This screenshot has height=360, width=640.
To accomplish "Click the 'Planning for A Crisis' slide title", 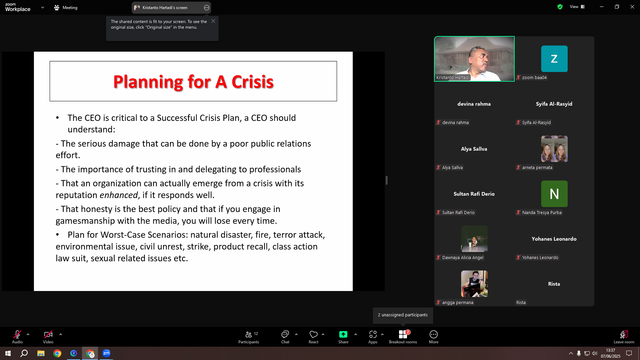I will coord(193,82).
